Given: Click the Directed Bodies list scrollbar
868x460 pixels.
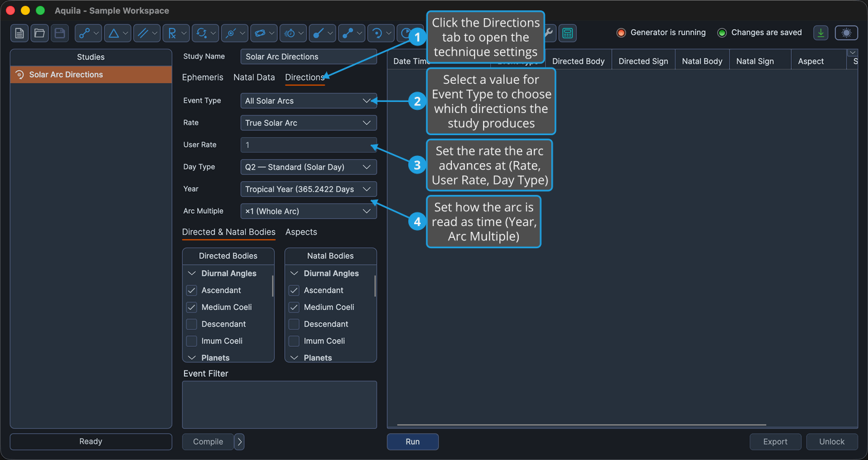Looking at the screenshot, I should tap(272, 285).
